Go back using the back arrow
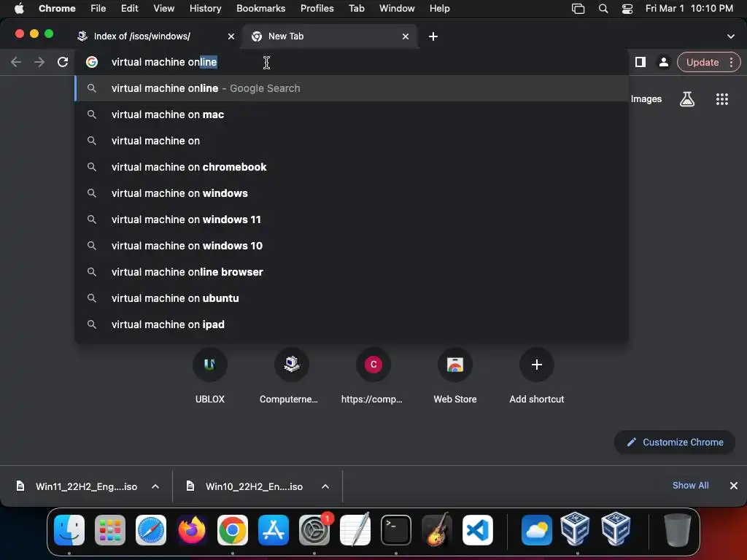 pos(16,62)
